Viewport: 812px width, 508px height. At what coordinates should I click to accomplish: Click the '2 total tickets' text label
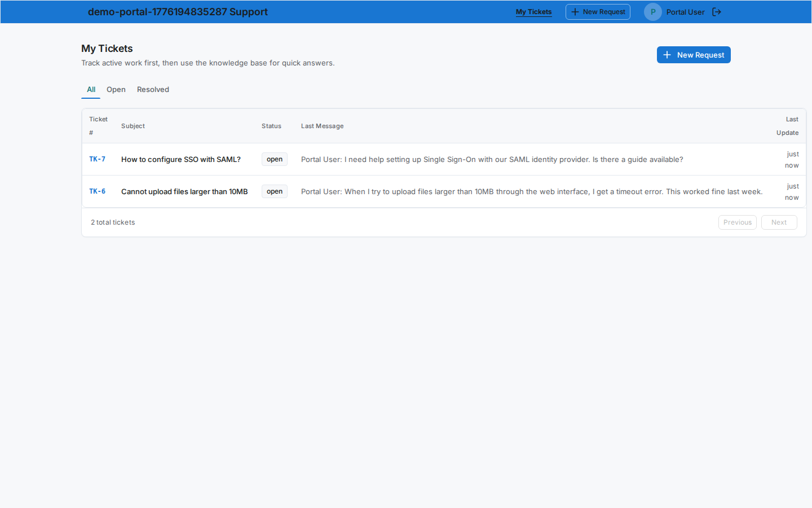112,222
